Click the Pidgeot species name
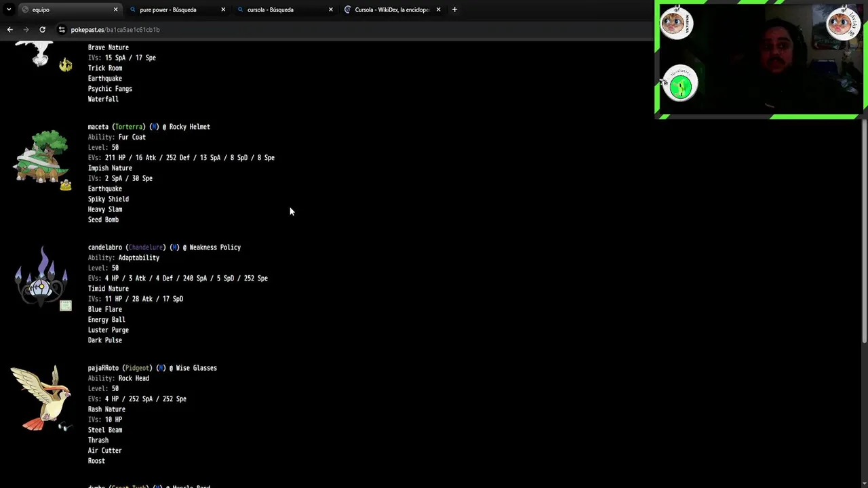Image resolution: width=868 pixels, height=488 pixels. click(x=137, y=368)
